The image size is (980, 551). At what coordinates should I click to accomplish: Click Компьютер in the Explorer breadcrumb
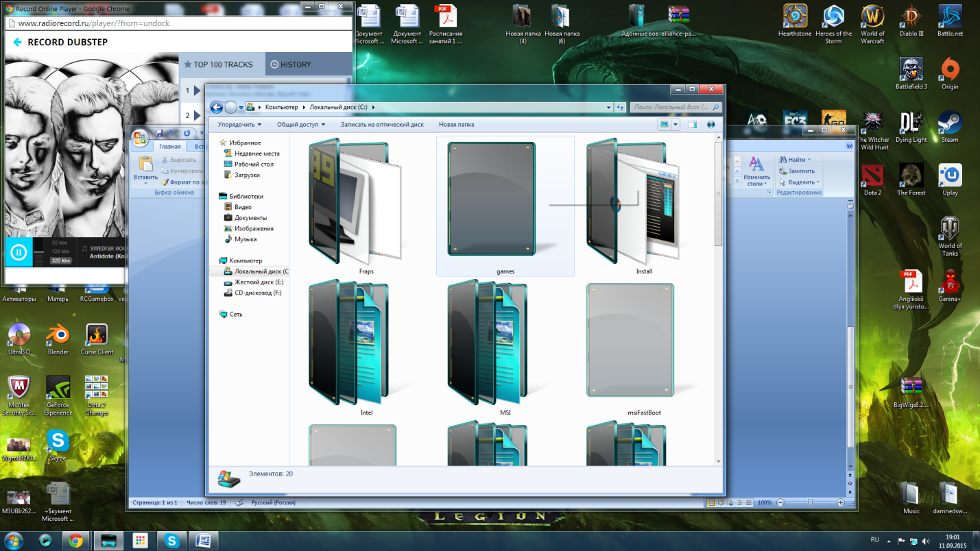coord(281,107)
